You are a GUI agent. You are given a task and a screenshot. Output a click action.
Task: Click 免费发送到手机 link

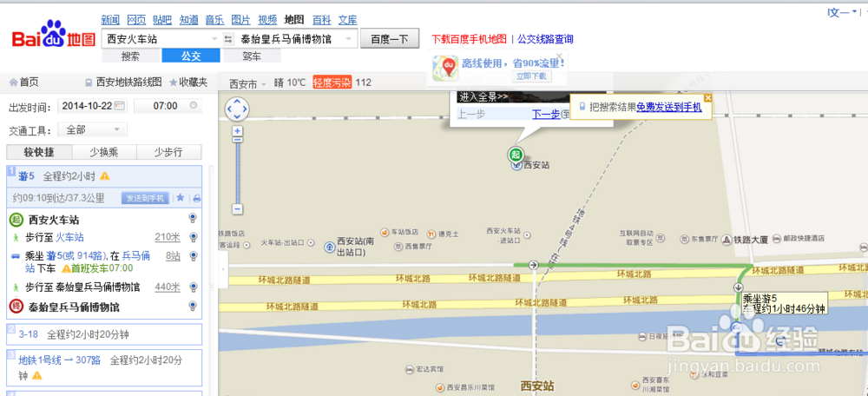point(668,108)
